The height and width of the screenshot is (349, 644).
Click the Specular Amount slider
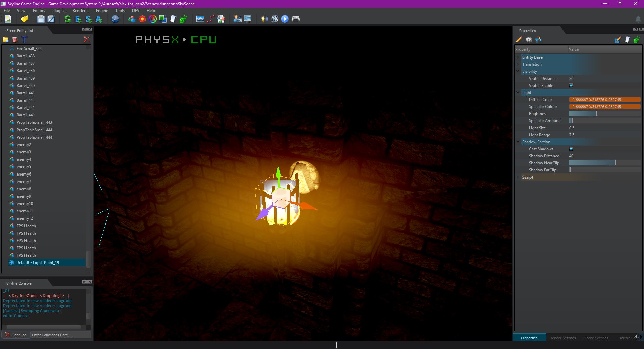[605, 121]
